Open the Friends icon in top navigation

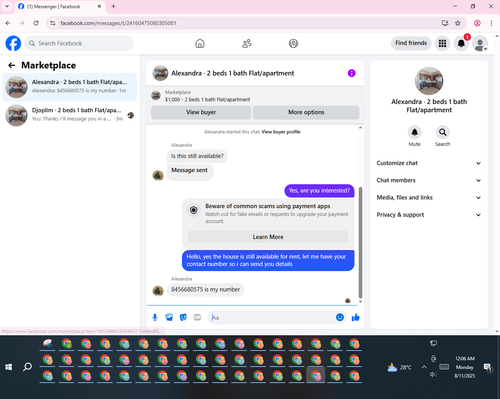point(247,43)
